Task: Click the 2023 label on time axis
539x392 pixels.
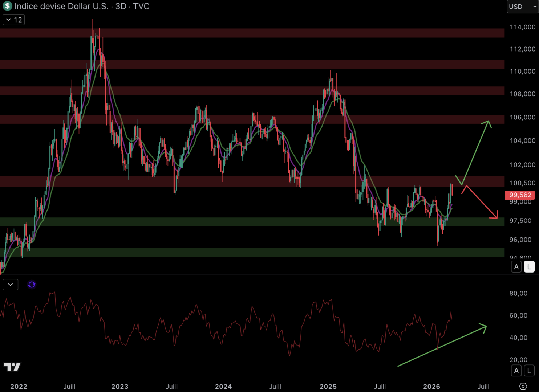Action: (x=120, y=387)
